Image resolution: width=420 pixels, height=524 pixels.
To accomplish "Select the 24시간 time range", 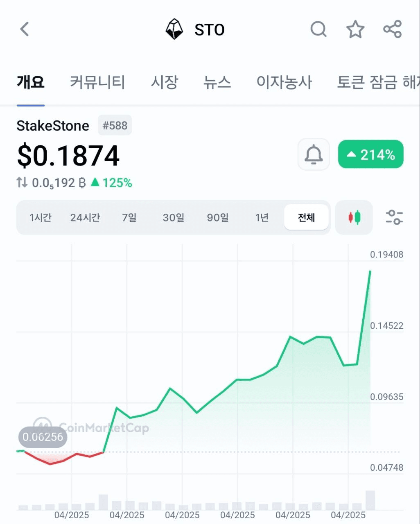I will coord(85,217).
